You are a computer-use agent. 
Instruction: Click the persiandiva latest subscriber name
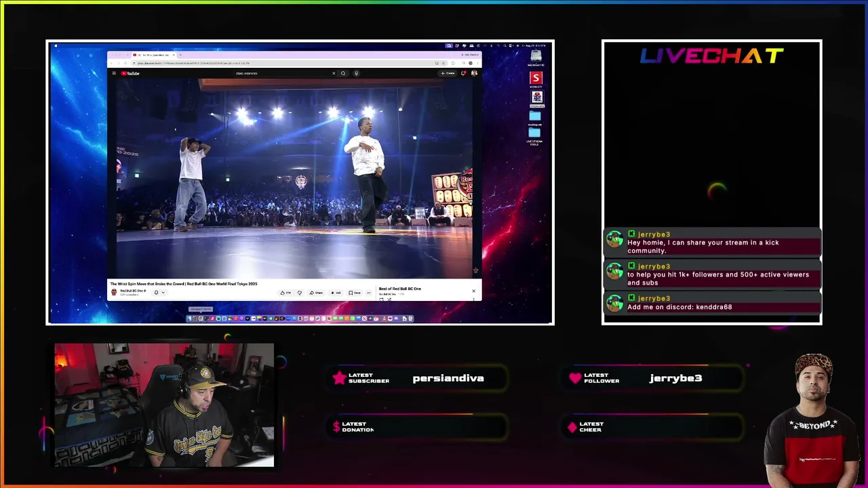pos(448,378)
